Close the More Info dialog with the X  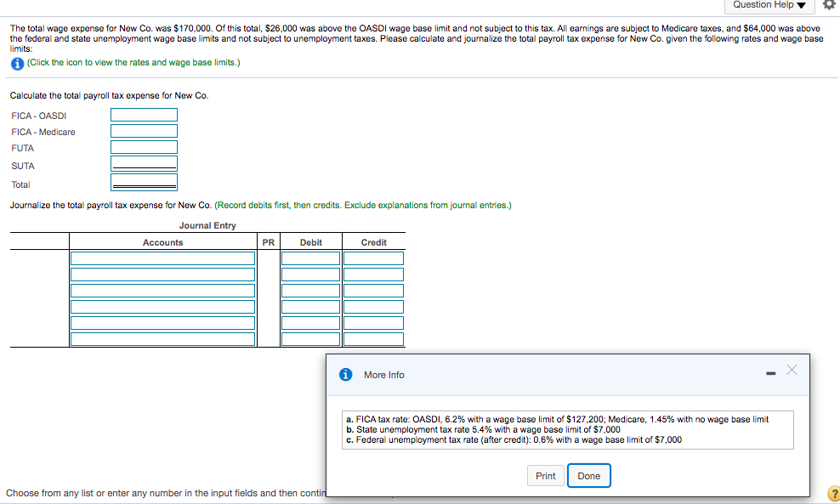tap(792, 371)
